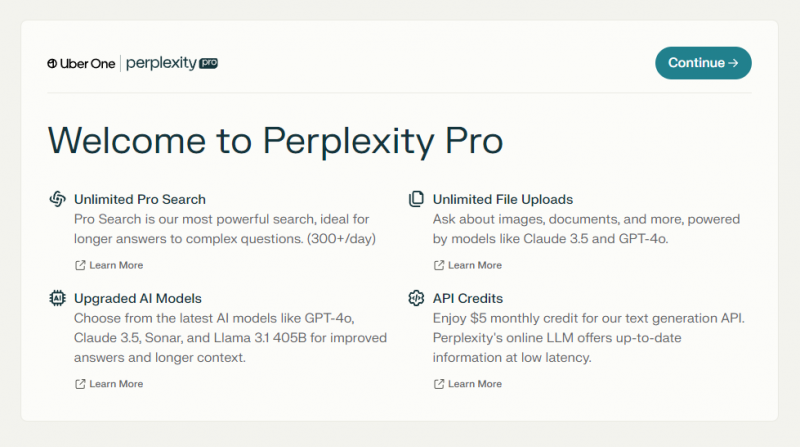Click the API Credits icon
The width and height of the screenshot is (800, 447).
tap(416, 298)
